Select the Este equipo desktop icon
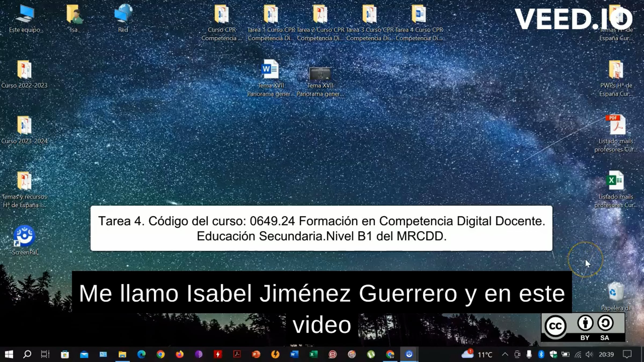 (x=24, y=14)
